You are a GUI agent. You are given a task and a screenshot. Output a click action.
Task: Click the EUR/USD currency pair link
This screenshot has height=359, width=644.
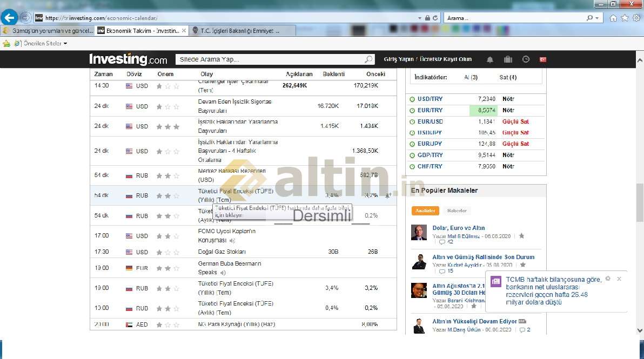(430, 121)
